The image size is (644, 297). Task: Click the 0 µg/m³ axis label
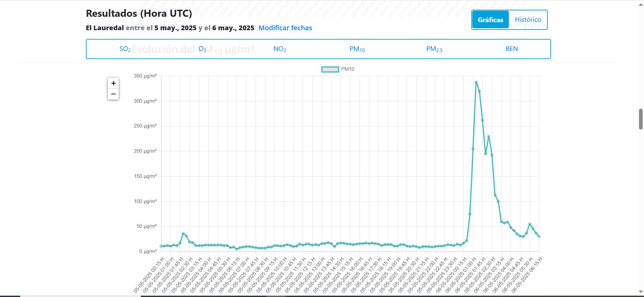pyautogui.click(x=148, y=251)
